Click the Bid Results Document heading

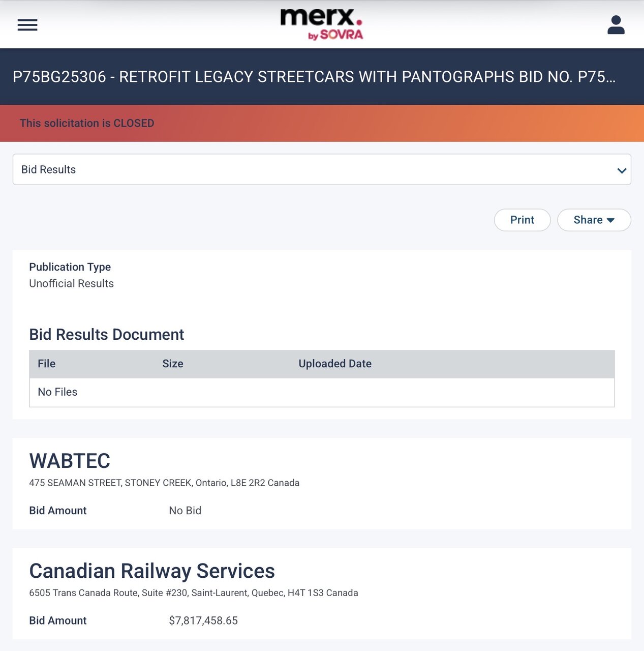click(x=106, y=335)
